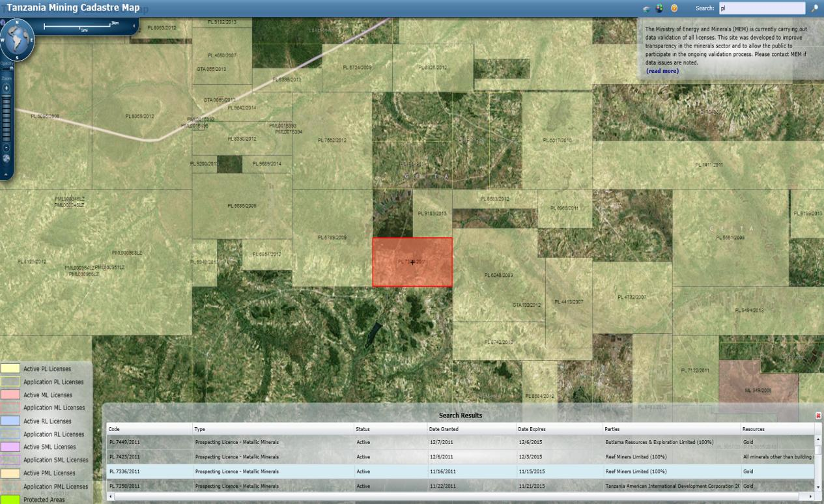Click the Active PML Licenses peach swatch
The height and width of the screenshot is (504, 824).
(10, 473)
